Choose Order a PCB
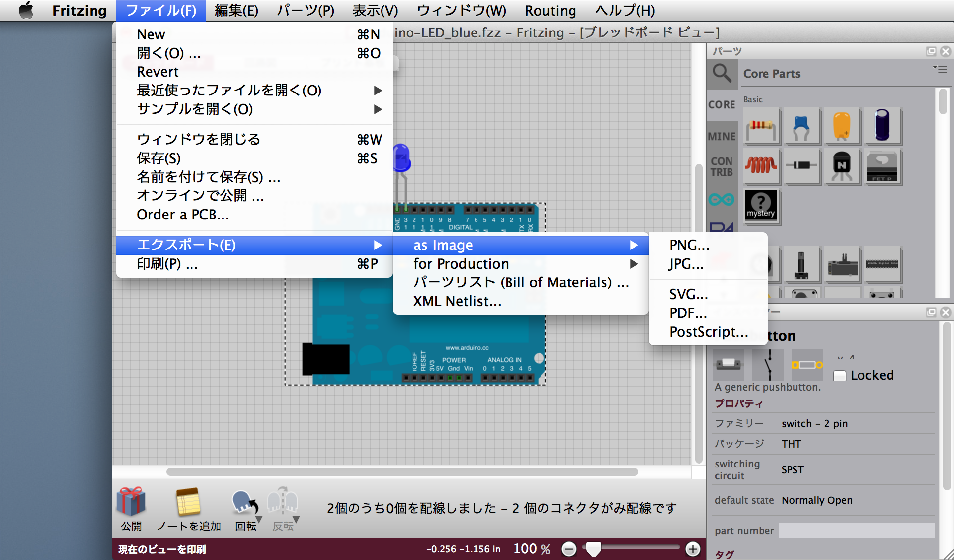The image size is (954, 560). tap(254, 215)
